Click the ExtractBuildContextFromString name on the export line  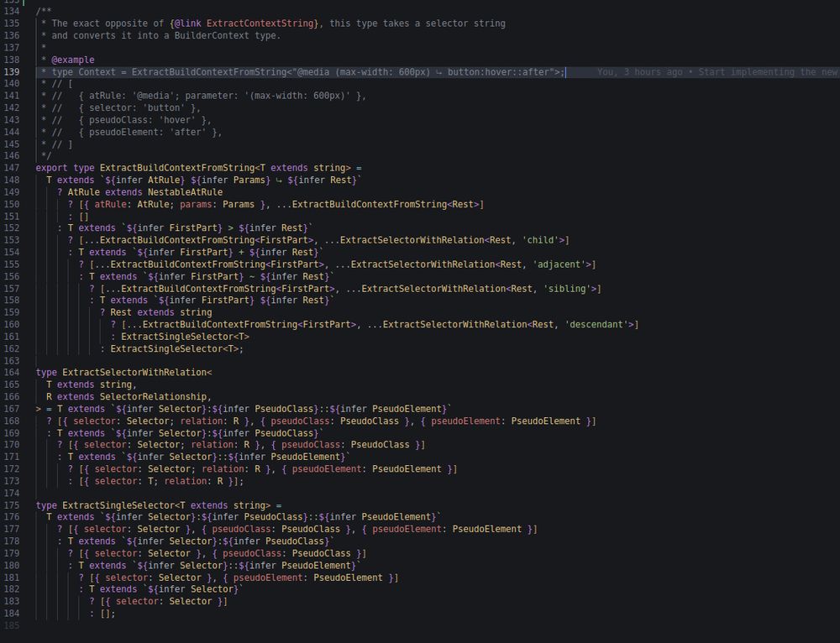pyautogui.click(x=176, y=168)
